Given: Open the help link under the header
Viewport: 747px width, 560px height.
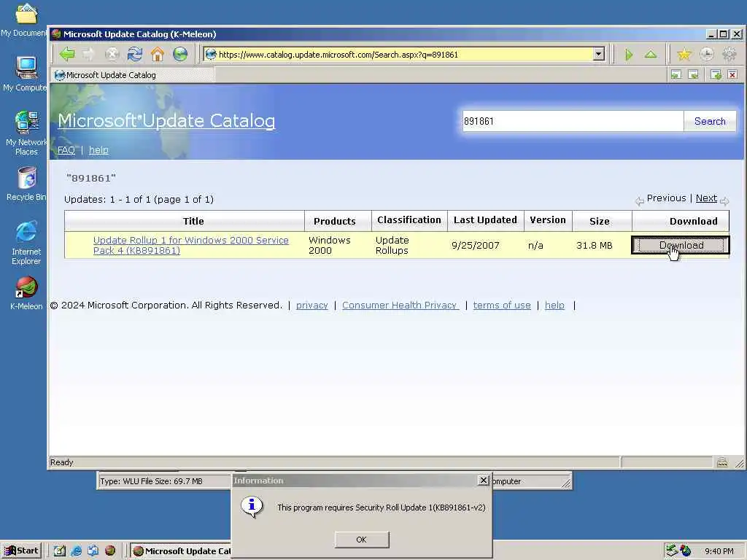Looking at the screenshot, I should tap(98, 150).
